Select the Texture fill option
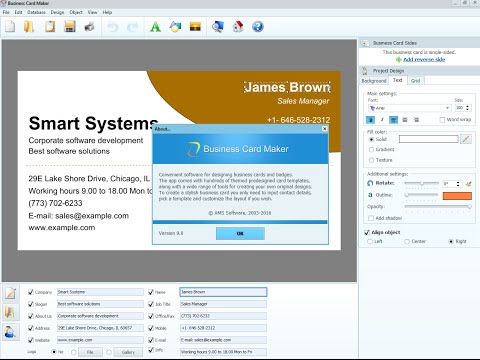 point(371,160)
